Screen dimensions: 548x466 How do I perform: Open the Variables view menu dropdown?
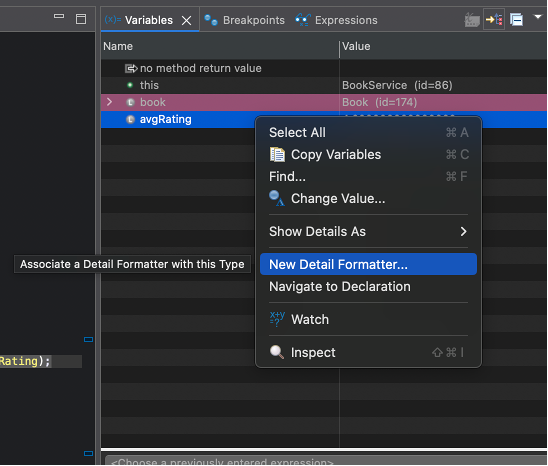[538, 17]
